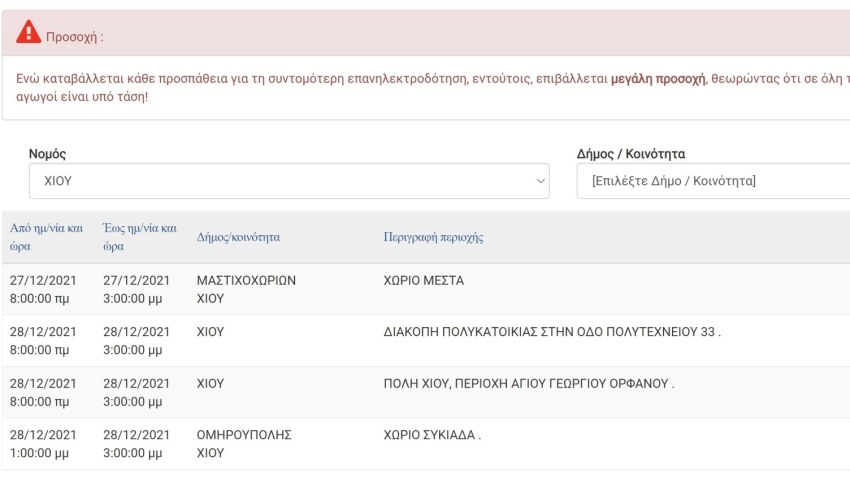This screenshot has width=850, height=500.
Task: Click the Προσοχή alert heading
Action: (74, 37)
